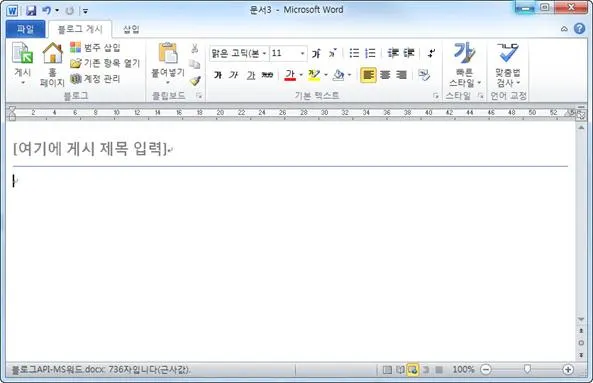Switch to Full Screen Reading view

[400, 369]
